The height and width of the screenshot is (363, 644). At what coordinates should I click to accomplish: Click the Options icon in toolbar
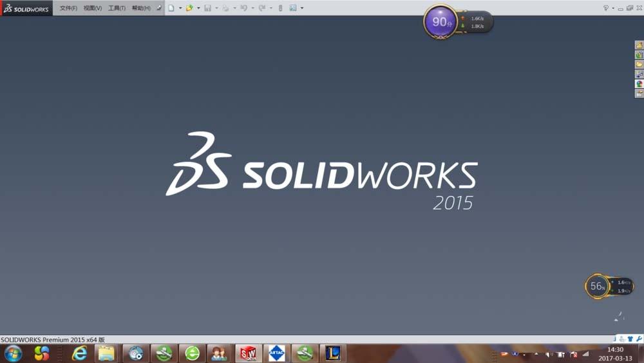[x=293, y=8]
